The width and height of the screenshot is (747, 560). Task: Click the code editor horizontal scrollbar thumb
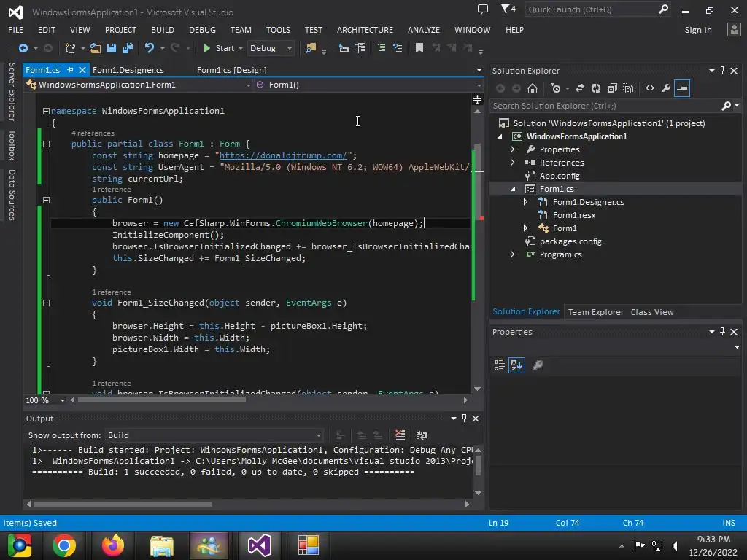tap(161, 400)
